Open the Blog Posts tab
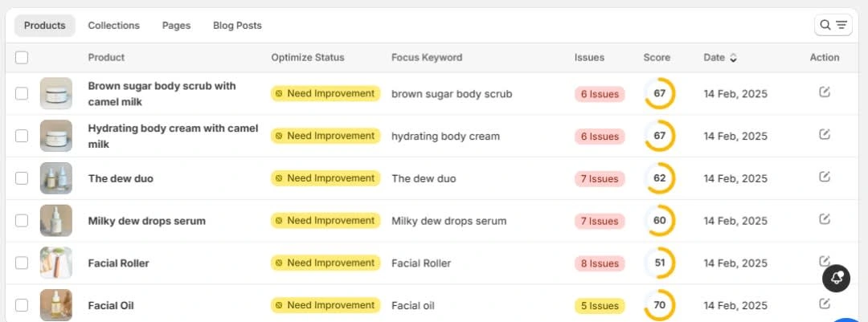Screen dimensions: 868x322 tap(237, 26)
